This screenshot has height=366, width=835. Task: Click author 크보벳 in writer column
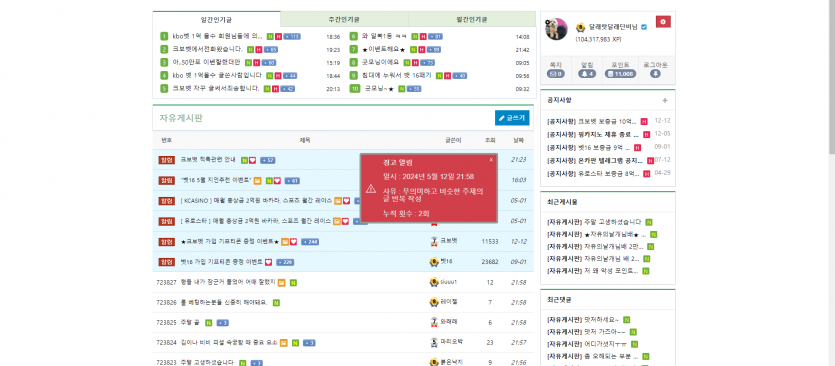448,241
